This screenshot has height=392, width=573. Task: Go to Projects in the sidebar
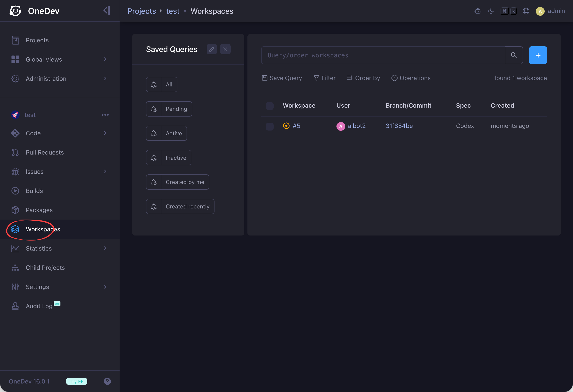pos(60,40)
